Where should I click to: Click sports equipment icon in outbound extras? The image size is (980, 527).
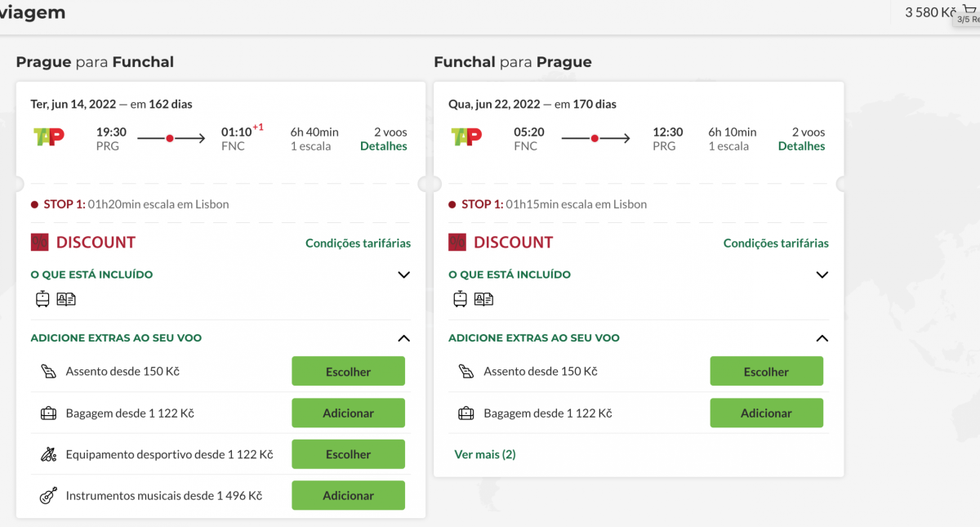pyautogui.click(x=48, y=454)
